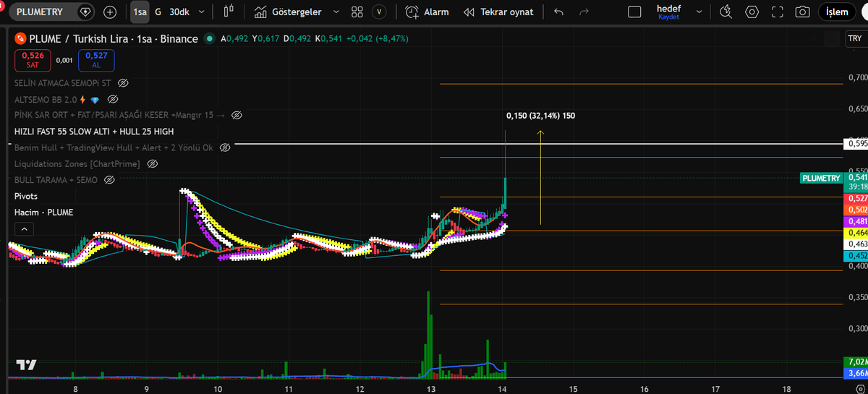The width and height of the screenshot is (868, 394).
Task: Click the TradingView logo
Action: (x=27, y=365)
